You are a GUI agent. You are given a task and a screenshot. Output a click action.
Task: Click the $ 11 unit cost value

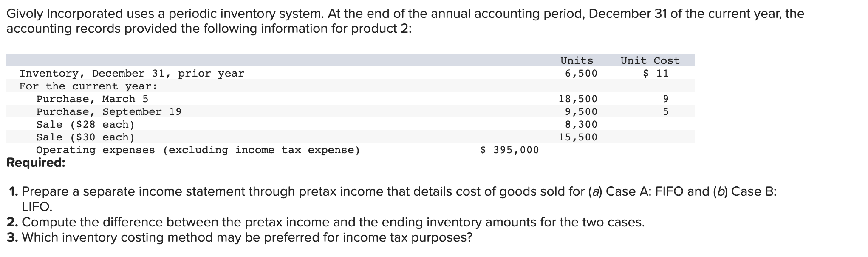[656, 73]
